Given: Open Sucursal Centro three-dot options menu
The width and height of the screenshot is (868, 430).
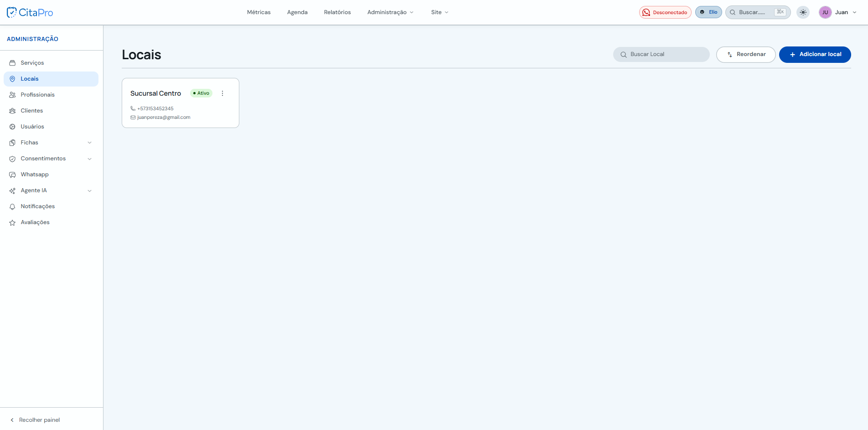Looking at the screenshot, I should tap(222, 93).
